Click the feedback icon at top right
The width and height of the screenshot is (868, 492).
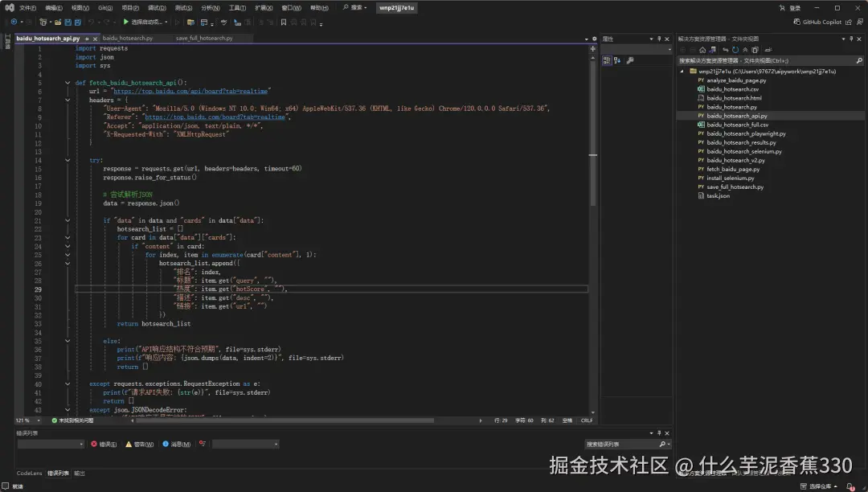[860, 23]
